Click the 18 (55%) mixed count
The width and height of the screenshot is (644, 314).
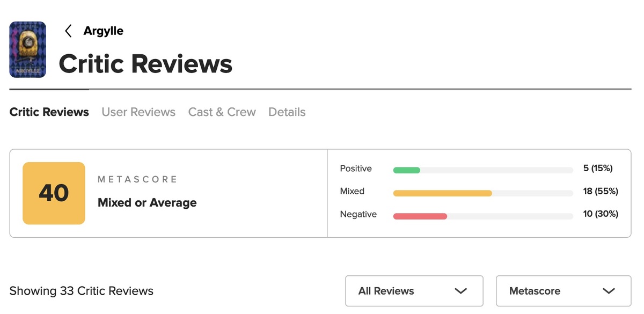click(x=601, y=191)
